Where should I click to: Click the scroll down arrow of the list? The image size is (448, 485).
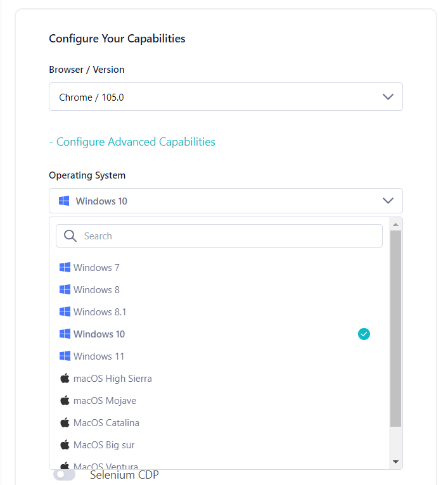[x=395, y=462]
